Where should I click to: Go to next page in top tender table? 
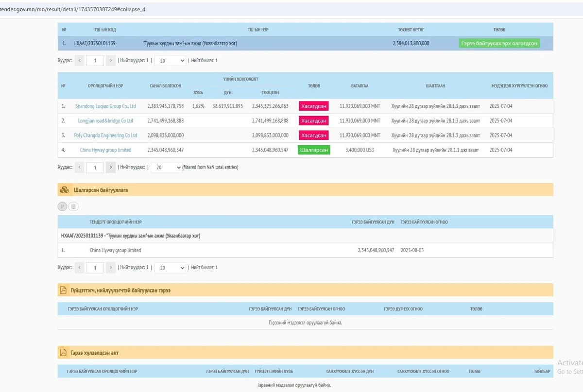tap(111, 61)
